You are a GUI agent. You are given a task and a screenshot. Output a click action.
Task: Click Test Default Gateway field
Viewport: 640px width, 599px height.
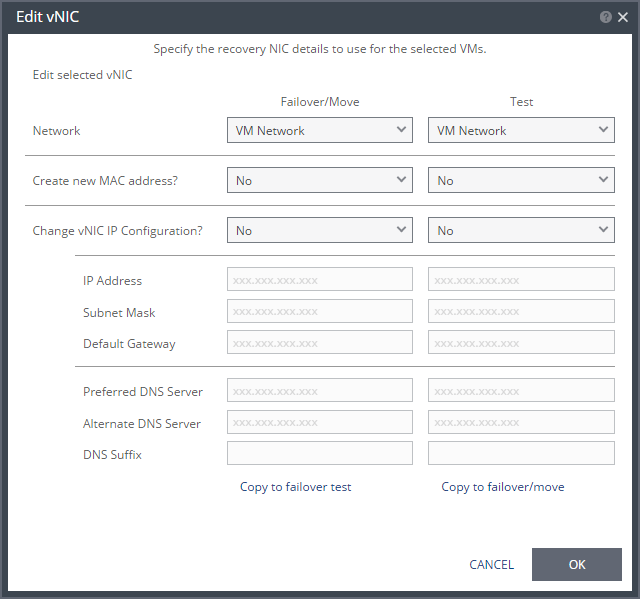point(521,342)
